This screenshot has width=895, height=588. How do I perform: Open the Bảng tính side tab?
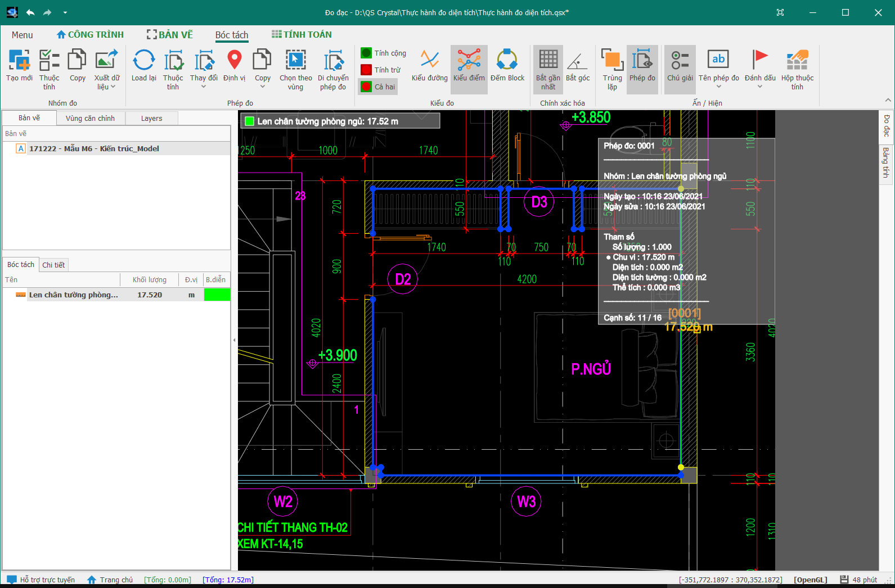tap(886, 162)
